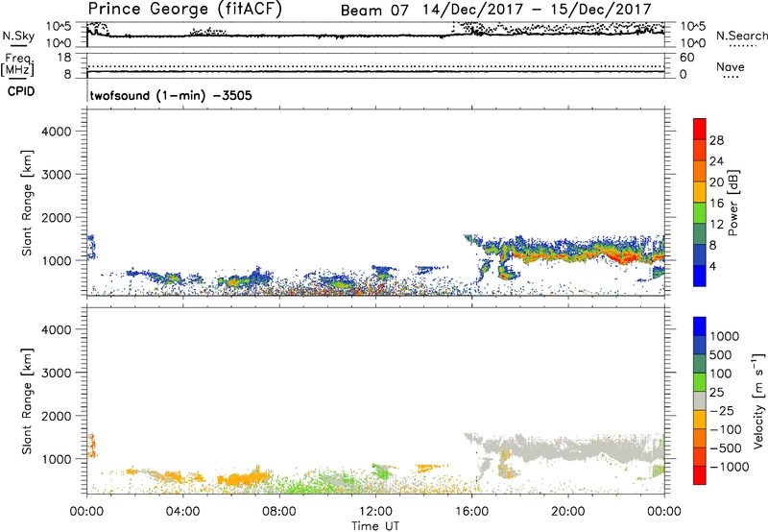768x532 pixels.
Task: Click the '16:00' time axis label
Action: [471, 512]
